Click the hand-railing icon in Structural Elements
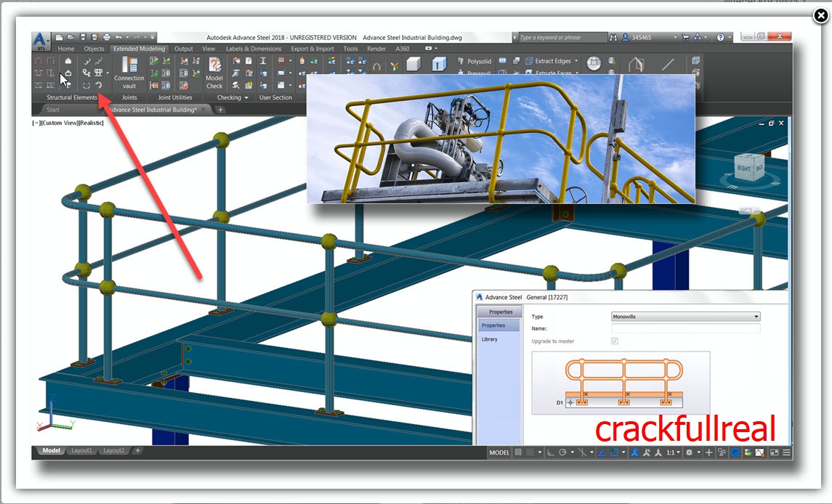 (x=97, y=73)
